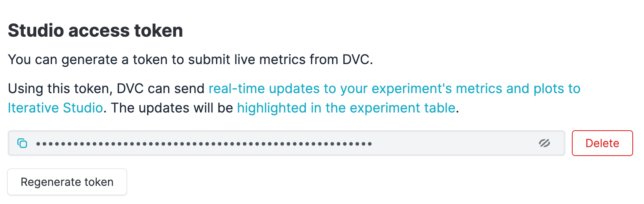Delete the Studio access token

[602, 143]
